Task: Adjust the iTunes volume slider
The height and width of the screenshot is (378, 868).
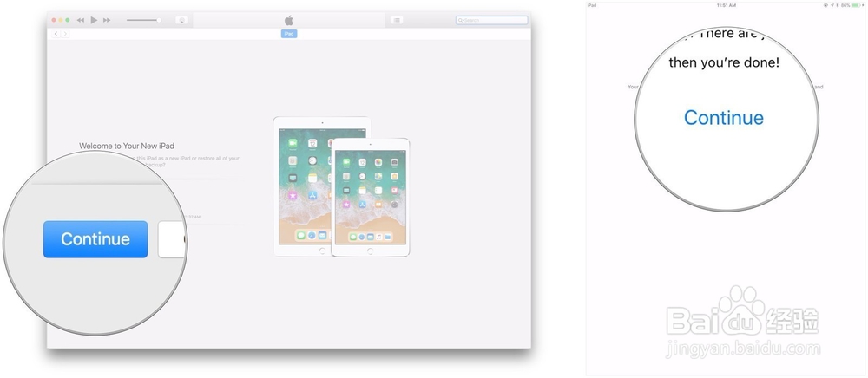Action: (x=143, y=20)
